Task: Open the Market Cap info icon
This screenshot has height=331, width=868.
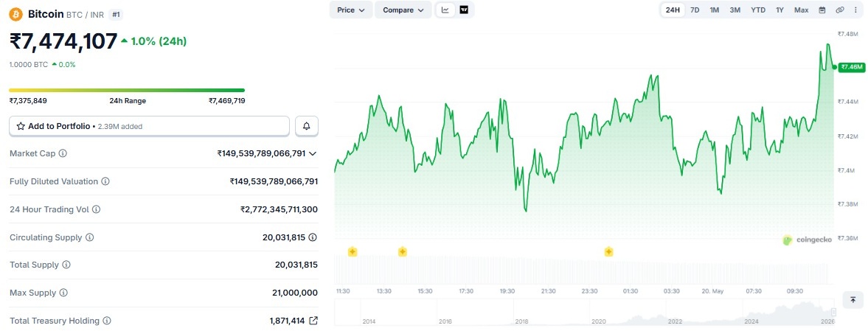Action: pos(63,153)
